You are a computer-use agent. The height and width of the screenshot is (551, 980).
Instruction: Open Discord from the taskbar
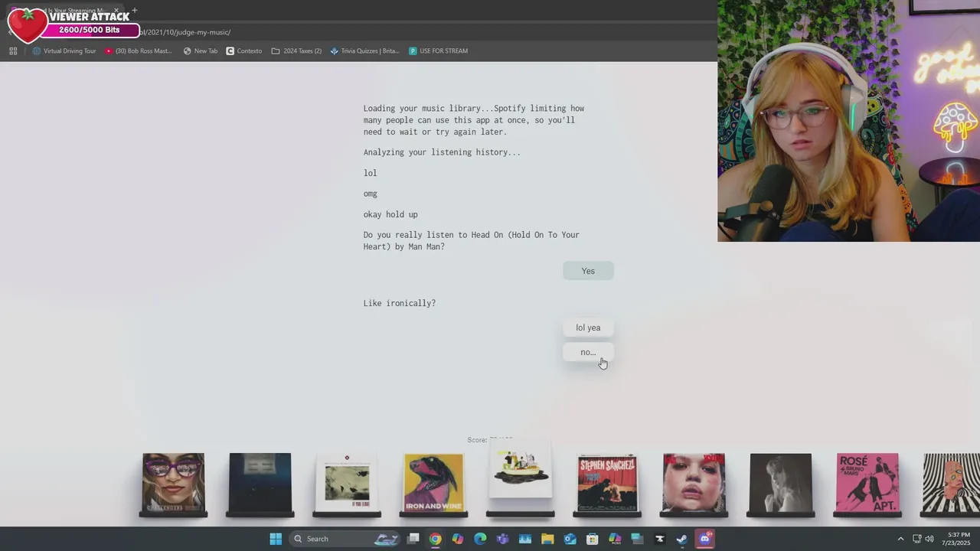(x=704, y=539)
